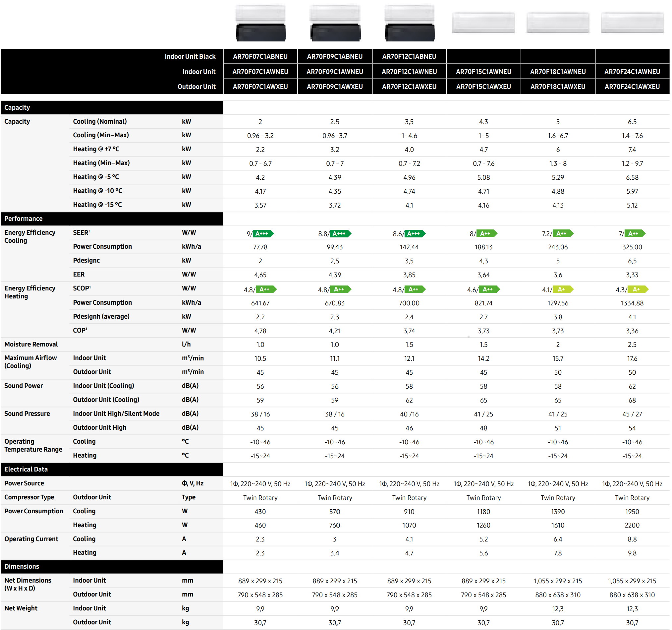
Task: Click the A++ SEER badge next to 7.2
Action: [x=563, y=233]
